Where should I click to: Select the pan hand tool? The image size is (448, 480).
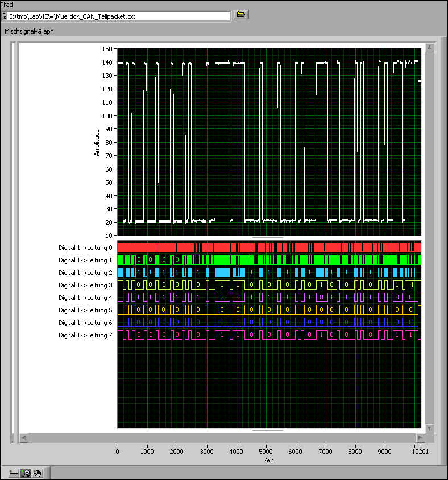pos(38,473)
